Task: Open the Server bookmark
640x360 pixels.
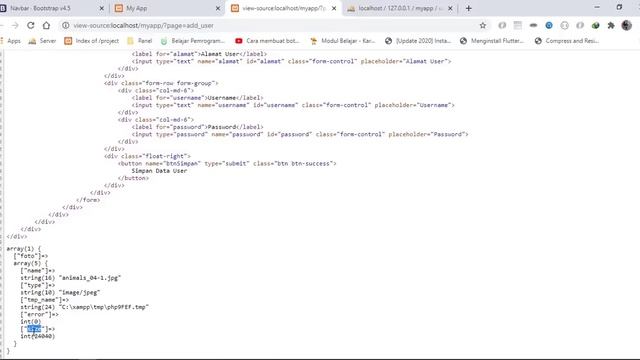Action: tap(42, 41)
